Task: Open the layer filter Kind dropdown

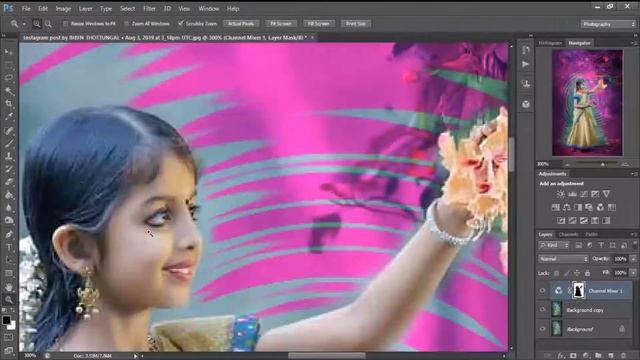Action: (554, 245)
